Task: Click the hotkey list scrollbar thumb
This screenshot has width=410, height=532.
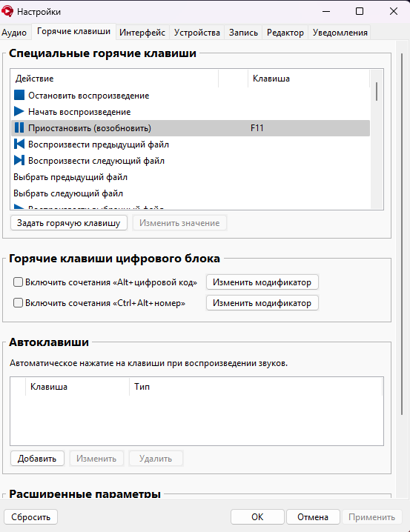Action: 377,92
